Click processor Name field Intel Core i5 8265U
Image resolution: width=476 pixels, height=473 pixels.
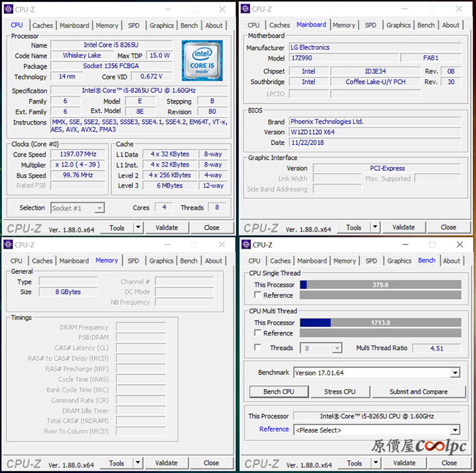[111, 45]
